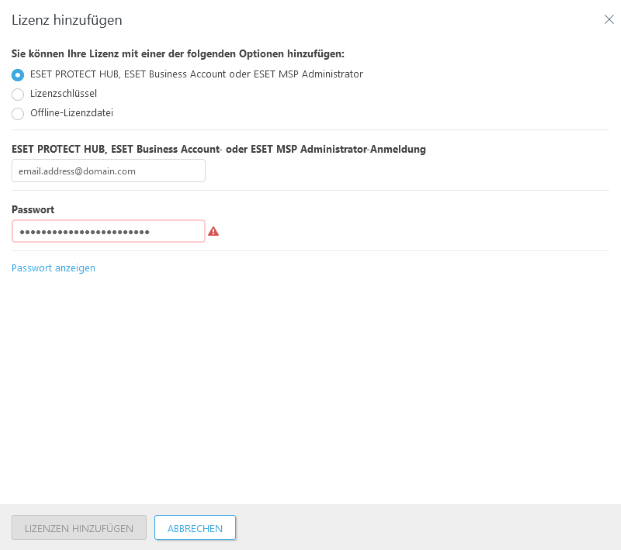Click the Offline-Lizenzdatei option label text
621x550 pixels.
(71, 113)
